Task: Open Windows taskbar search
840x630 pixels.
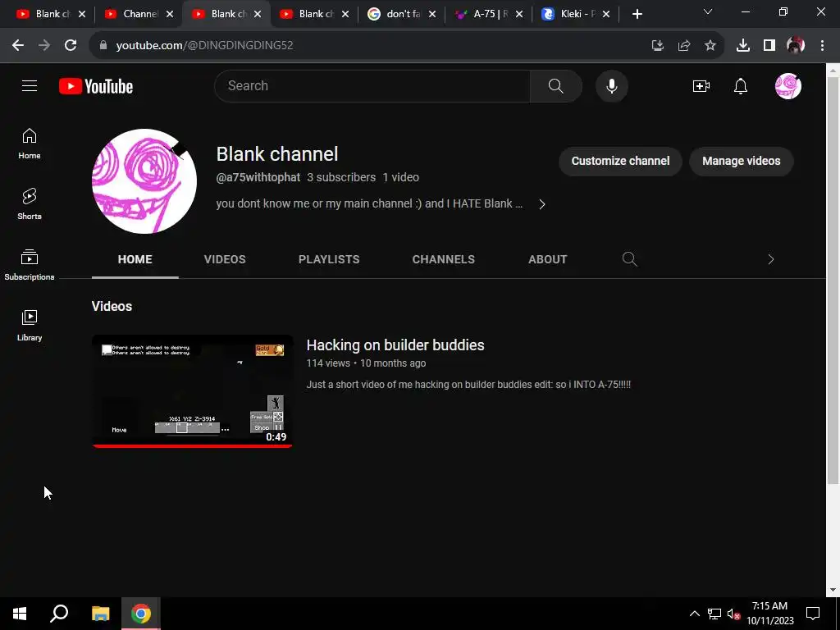Action: 59,614
